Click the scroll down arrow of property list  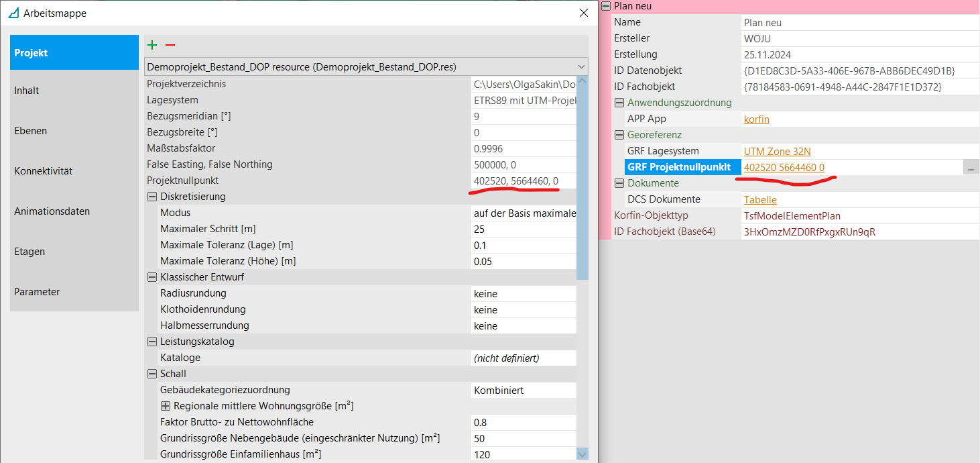point(582,454)
